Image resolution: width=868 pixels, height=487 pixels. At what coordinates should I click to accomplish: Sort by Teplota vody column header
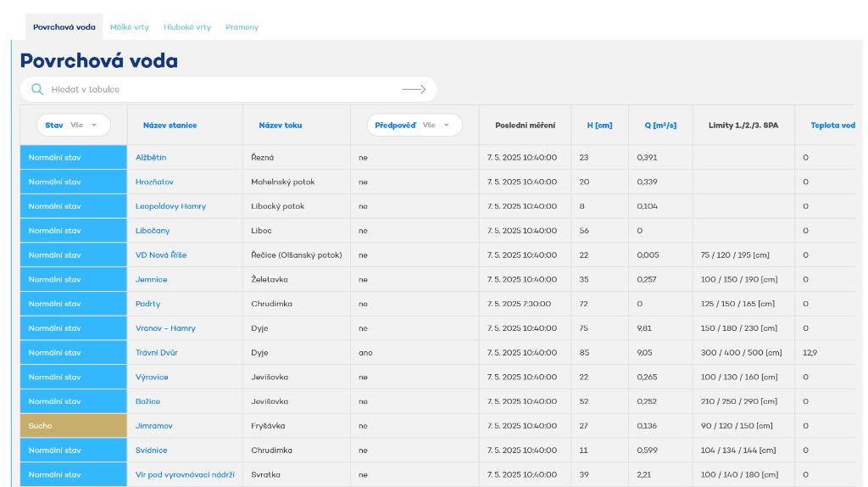pos(832,126)
